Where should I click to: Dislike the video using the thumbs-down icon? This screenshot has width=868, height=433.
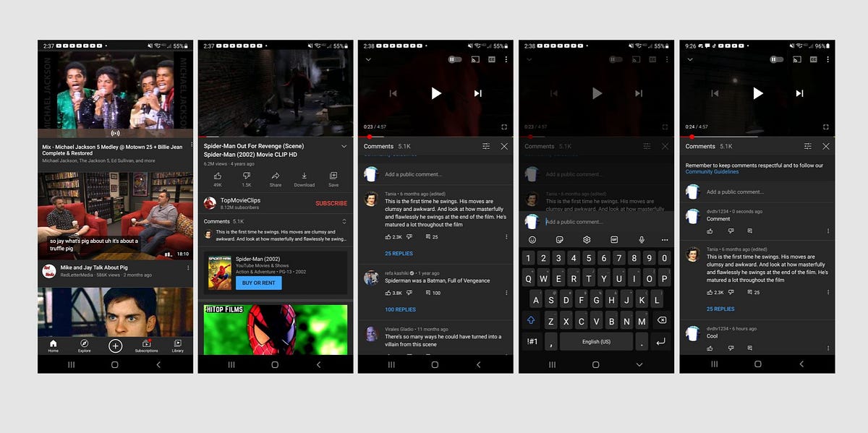247,176
